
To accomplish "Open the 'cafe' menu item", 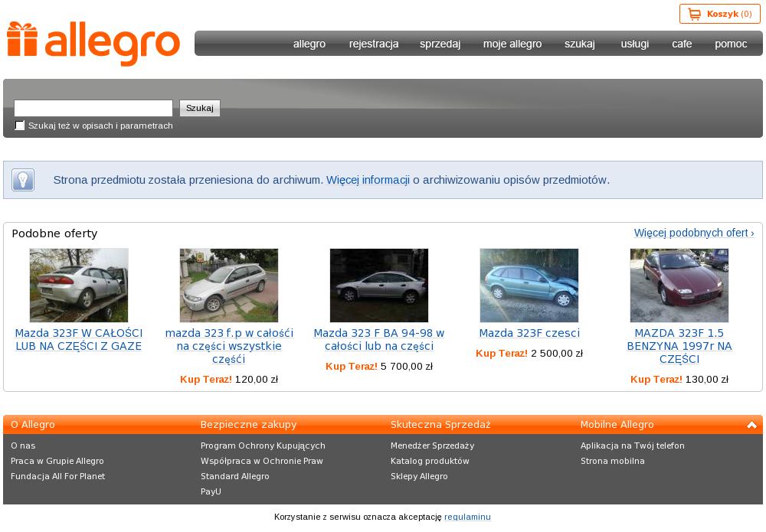I will tap(682, 44).
